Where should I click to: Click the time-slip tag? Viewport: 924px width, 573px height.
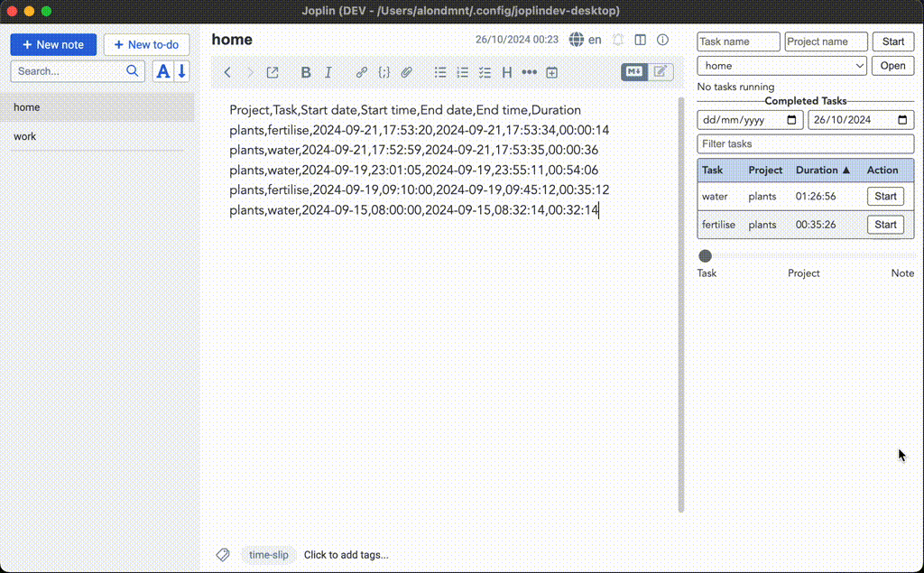pos(268,555)
